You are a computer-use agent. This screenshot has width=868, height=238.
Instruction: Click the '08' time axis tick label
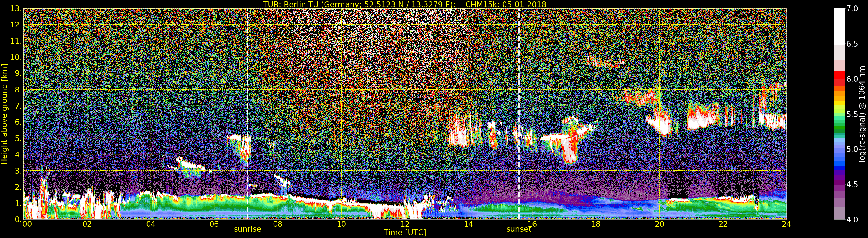pyautogui.click(x=278, y=224)
